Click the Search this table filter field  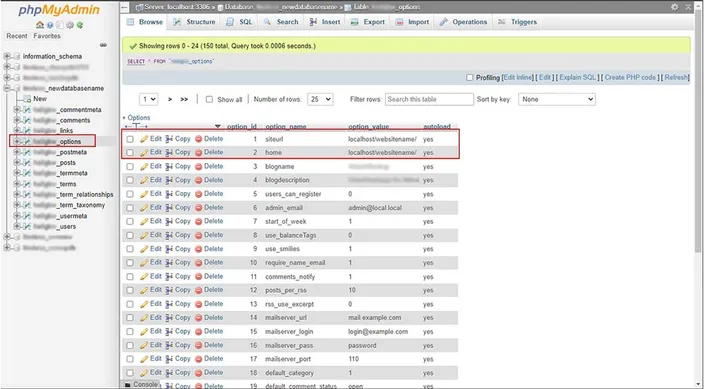pos(429,99)
